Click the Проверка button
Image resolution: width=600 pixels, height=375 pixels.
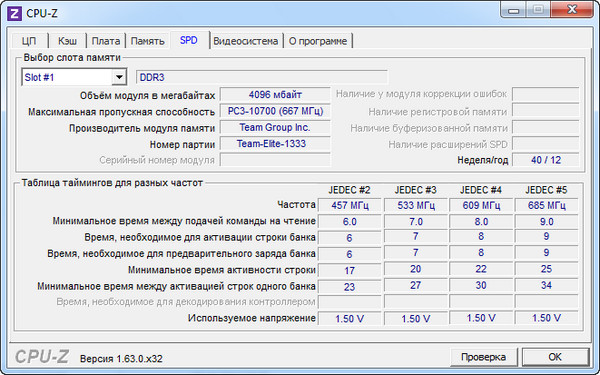click(x=484, y=357)
